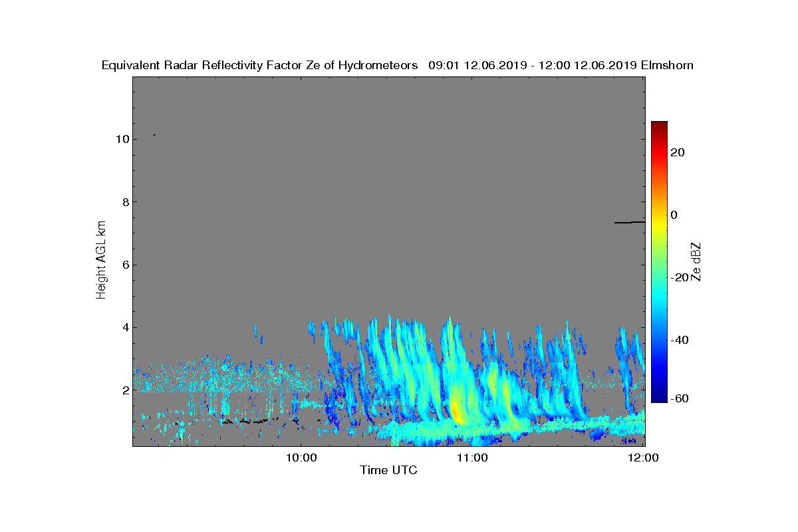The height and width of the screenshot is (532, 798).
Task: Click the 8 km height tick label
Action: (124, 202)
